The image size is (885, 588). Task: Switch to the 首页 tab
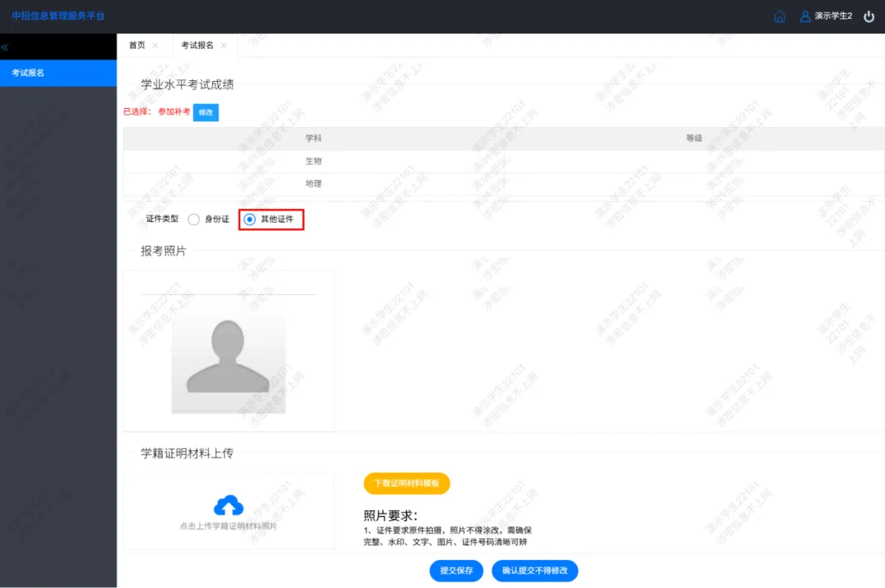(136, 45)
